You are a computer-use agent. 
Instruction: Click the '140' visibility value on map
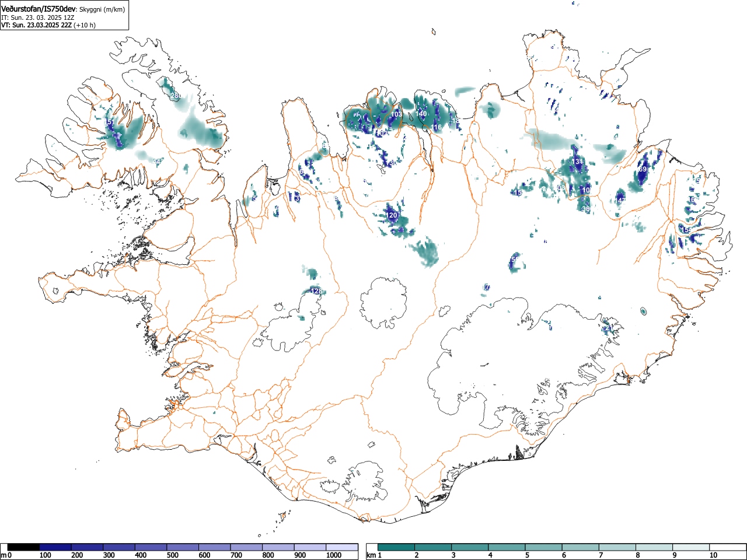[421, 114]
